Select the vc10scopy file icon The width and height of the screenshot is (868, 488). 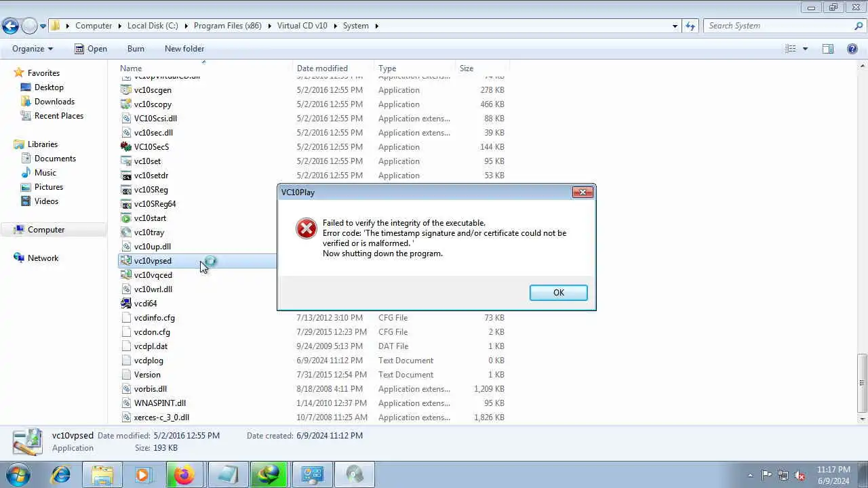(125, 104)
